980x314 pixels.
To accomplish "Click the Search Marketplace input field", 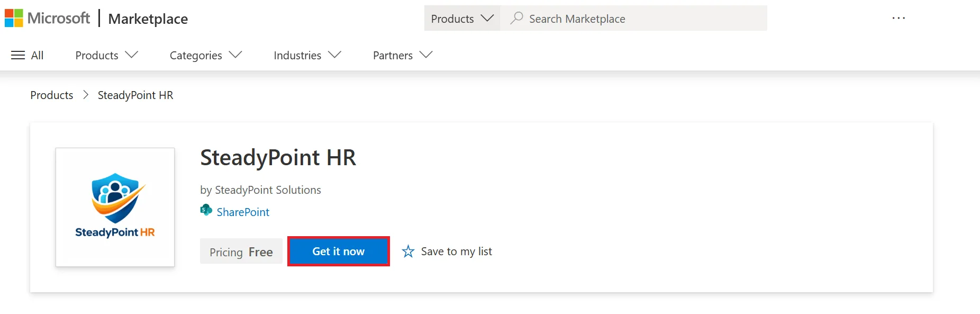I will (x=633, y=19).
